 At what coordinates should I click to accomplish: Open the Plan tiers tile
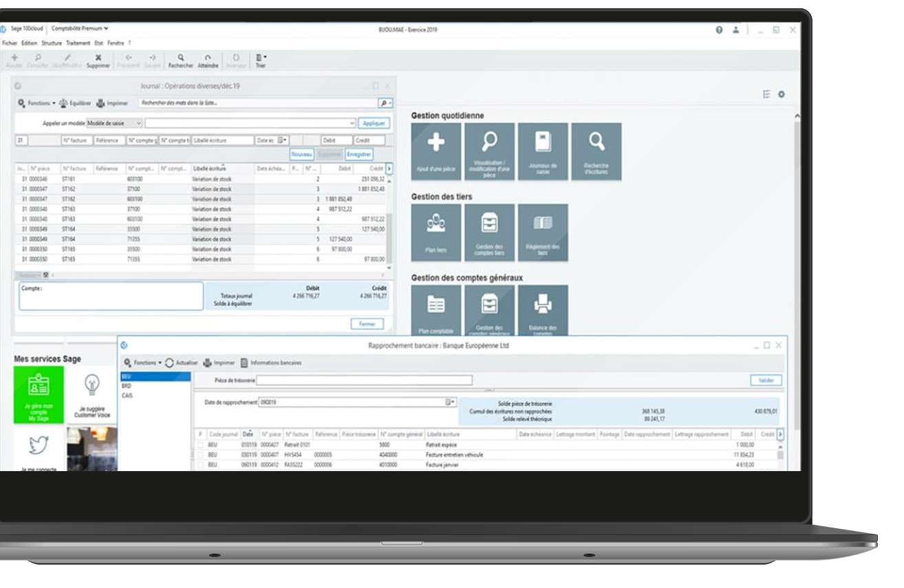[436, 232]
